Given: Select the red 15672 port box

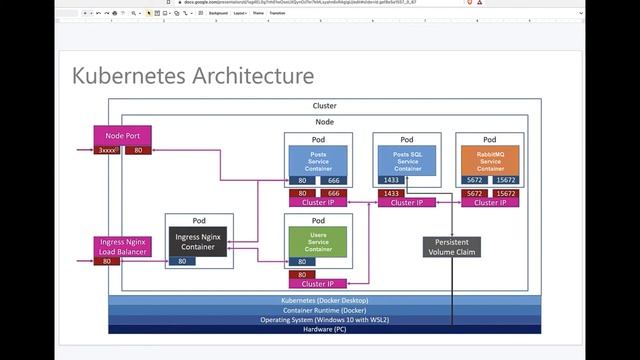Looking at the screenshot, I should tap(506, 193).
